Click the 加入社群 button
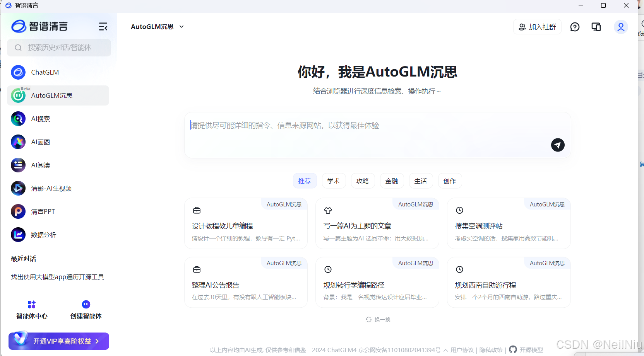Viewport: 644px width, 356px height. tap(537, 27)
